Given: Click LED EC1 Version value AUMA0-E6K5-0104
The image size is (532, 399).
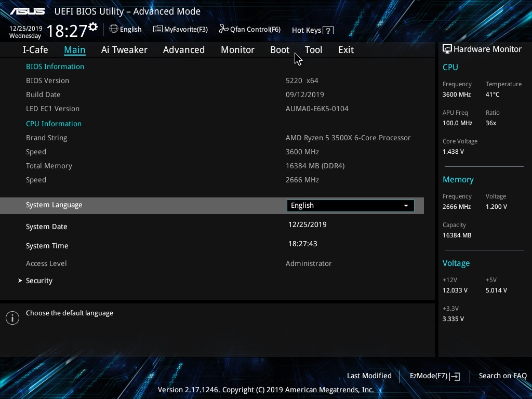Looking at the screenshot, I should click(317, 109).
